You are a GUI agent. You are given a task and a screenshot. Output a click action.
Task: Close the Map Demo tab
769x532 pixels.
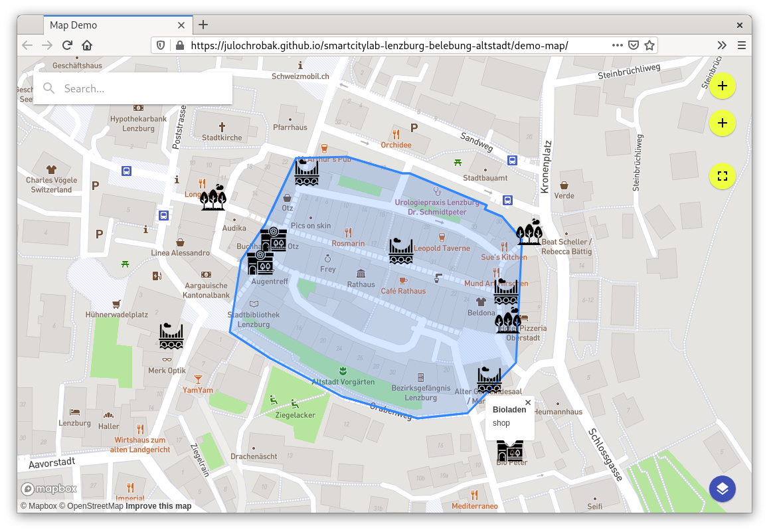click(181, 25)
